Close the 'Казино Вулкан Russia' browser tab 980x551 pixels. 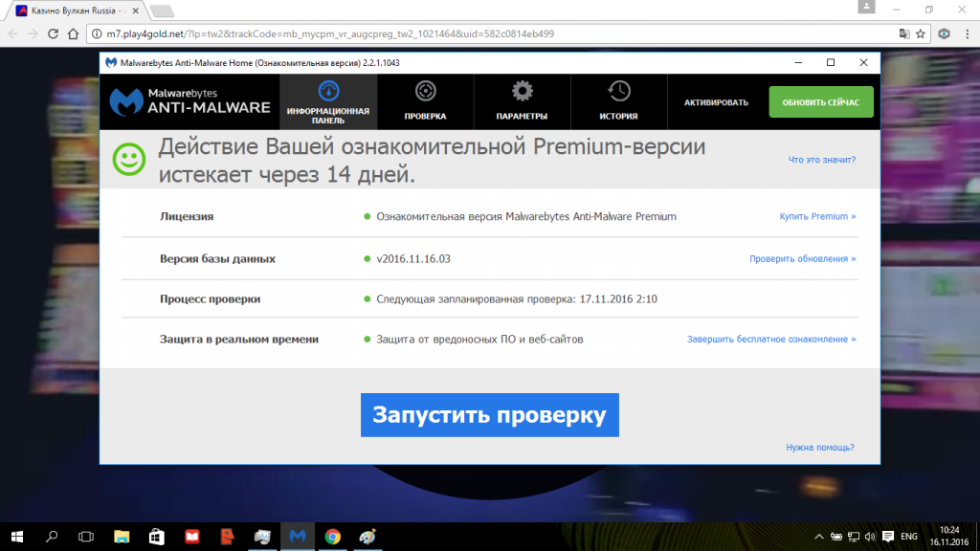click(x=135, y=11)
